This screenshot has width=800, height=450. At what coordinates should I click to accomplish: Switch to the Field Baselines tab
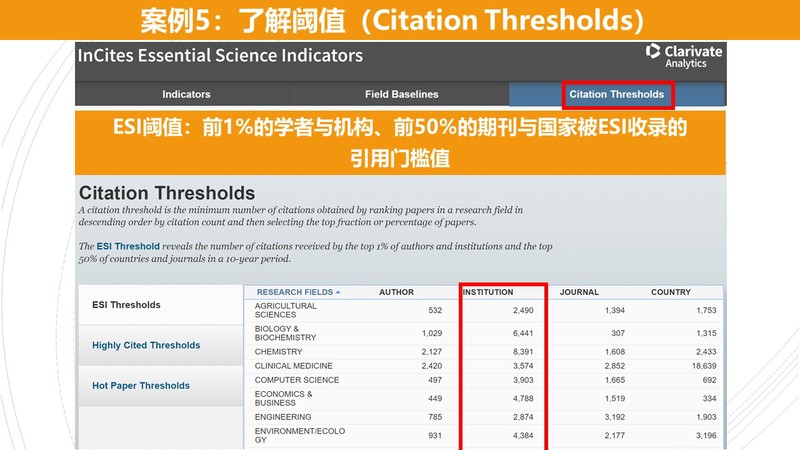click(401, 94)
